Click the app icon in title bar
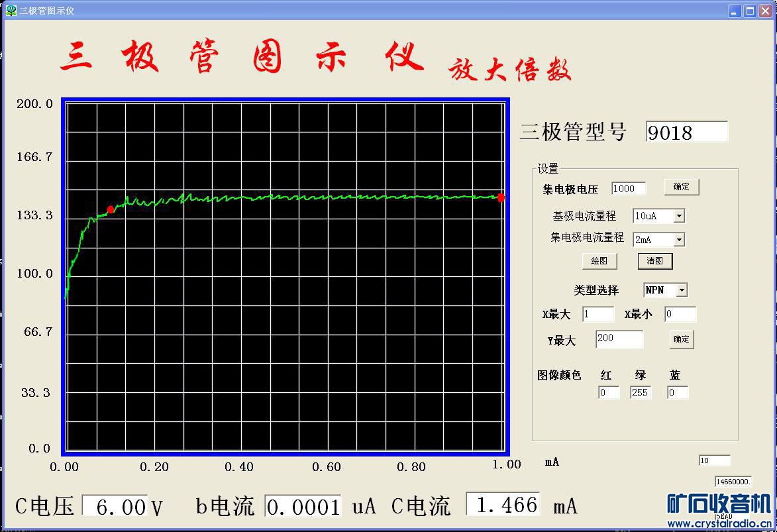The height and width of the screenshot is (532, 777). click(11, 10)
